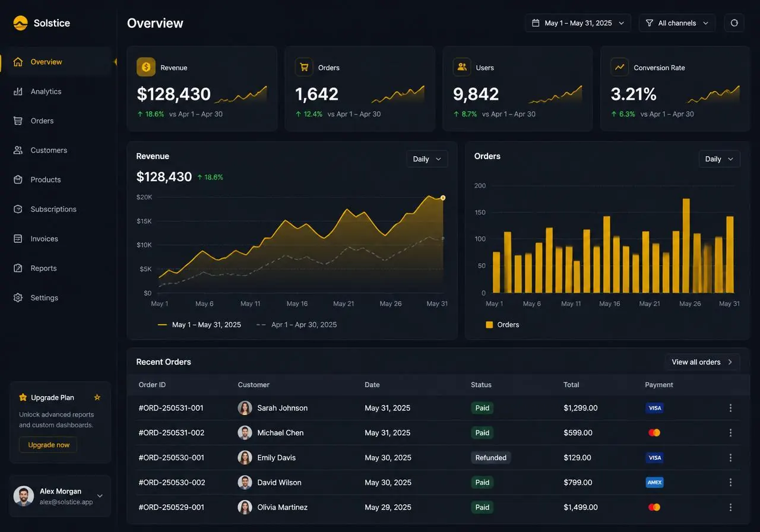Click the users icon on Users card
Image resolution: width=760 pixels, height=532 pixels.
(462, 67)
